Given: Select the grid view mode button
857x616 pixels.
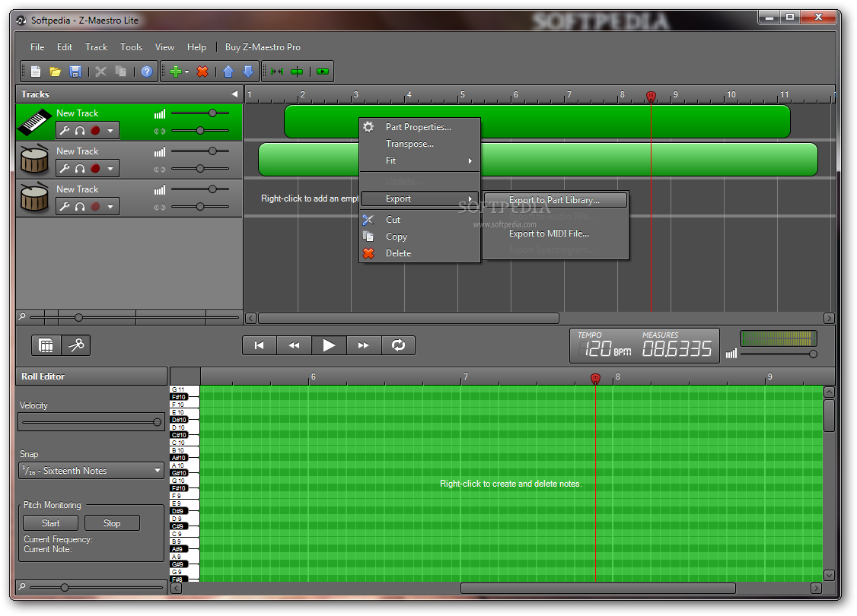Looking at the screenshot, I should click(x=46, y=345).
